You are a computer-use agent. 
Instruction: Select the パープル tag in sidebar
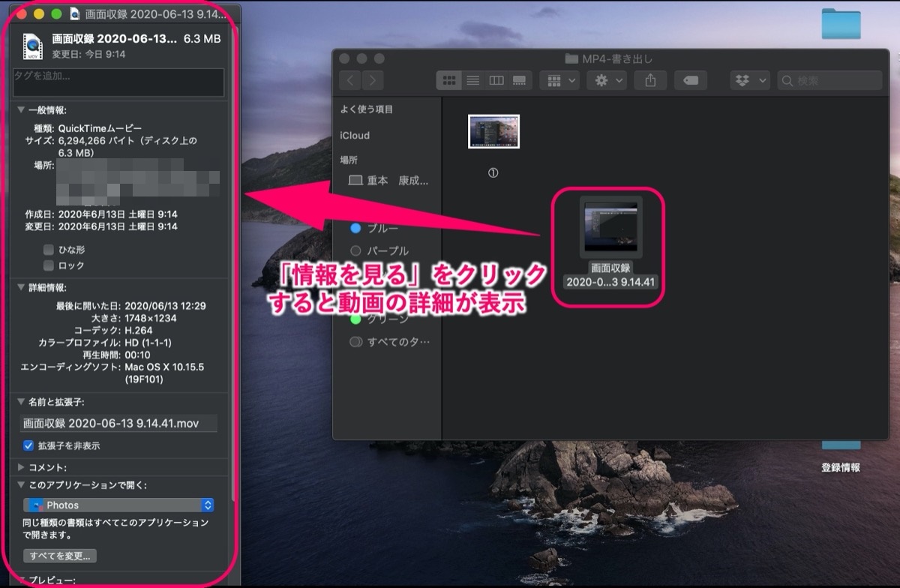[x=379, y=250]
